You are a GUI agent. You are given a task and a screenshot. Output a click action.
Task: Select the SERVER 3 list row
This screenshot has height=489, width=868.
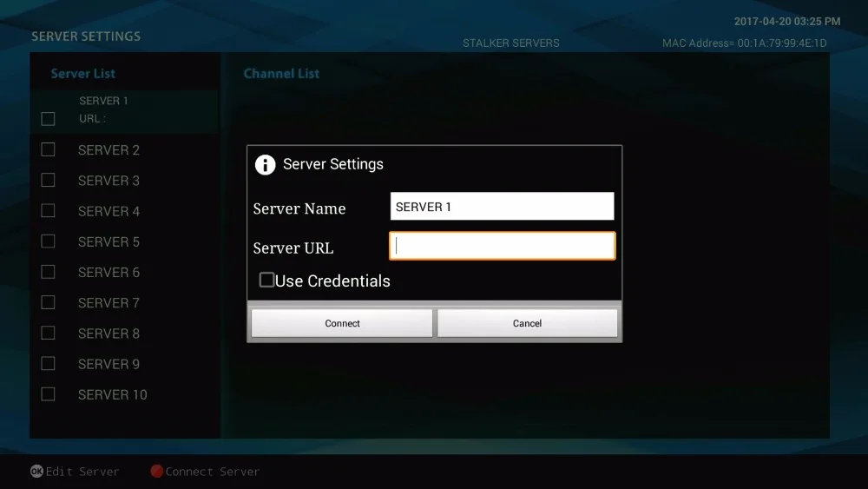coord(124,180)
